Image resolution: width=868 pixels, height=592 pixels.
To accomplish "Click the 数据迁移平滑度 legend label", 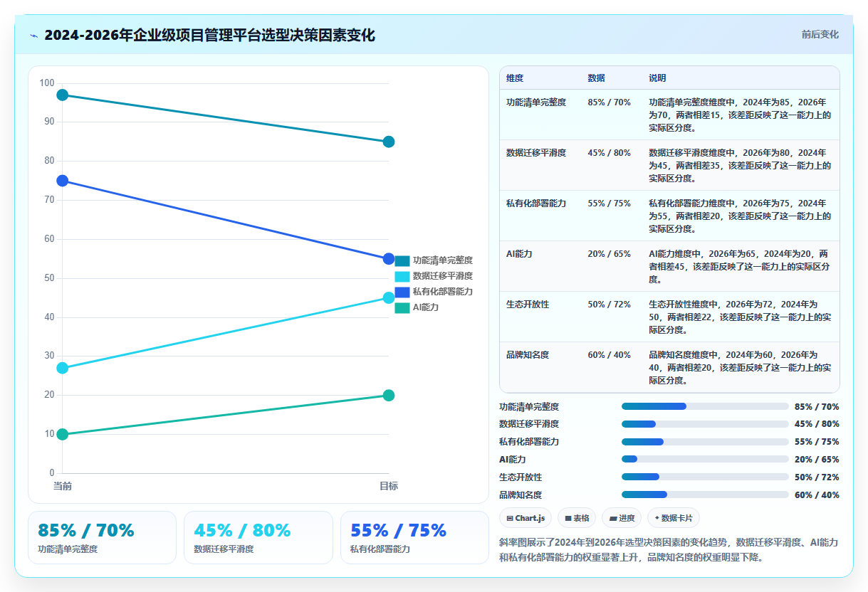I will click(443, 277).
